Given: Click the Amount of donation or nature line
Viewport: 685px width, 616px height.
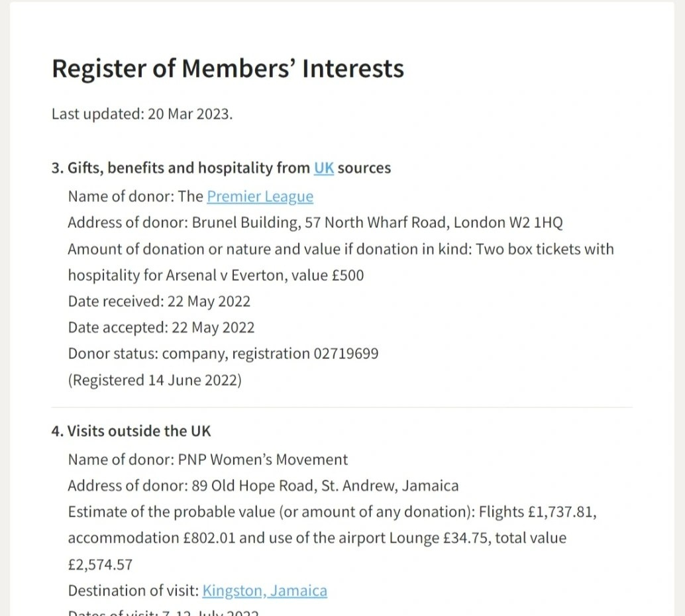Looking at the screenshot, I should (x=341, y=249).
